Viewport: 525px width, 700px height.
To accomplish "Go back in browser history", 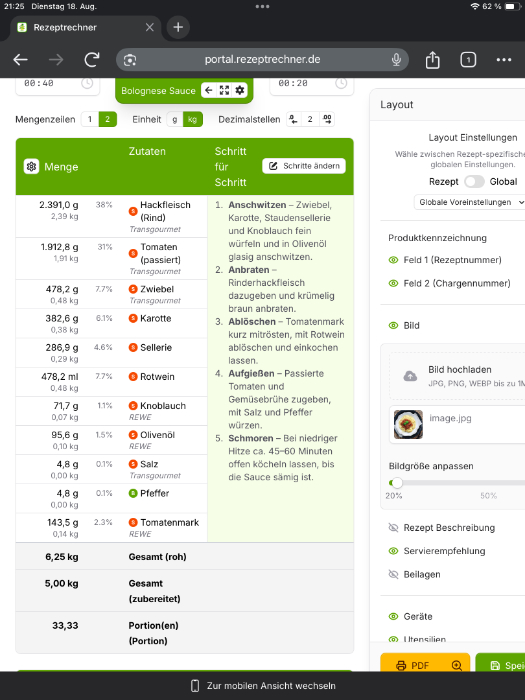I will click(21, 59).
